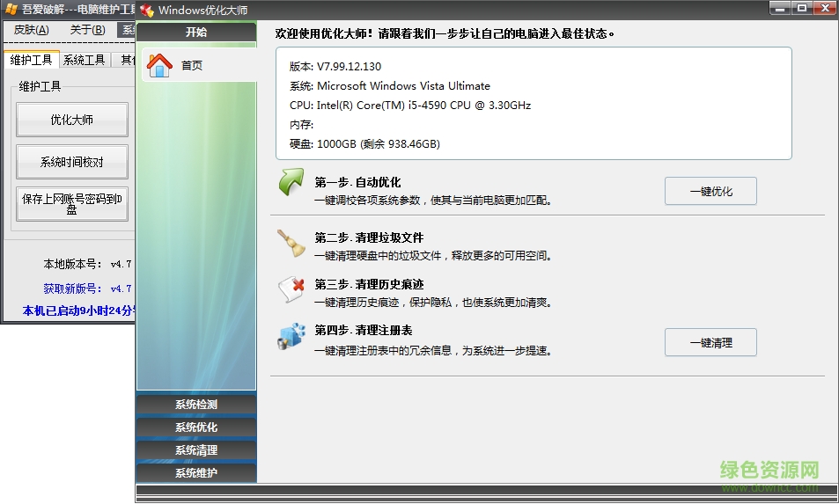Open the 关于(B) menu

click(x=87, y=30)
